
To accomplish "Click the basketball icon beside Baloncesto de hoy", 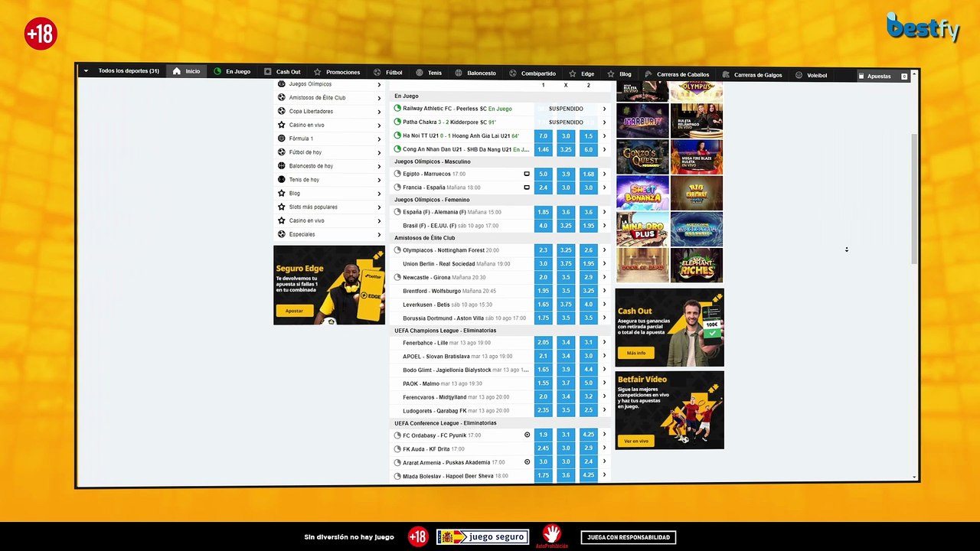I will point(282,166).
